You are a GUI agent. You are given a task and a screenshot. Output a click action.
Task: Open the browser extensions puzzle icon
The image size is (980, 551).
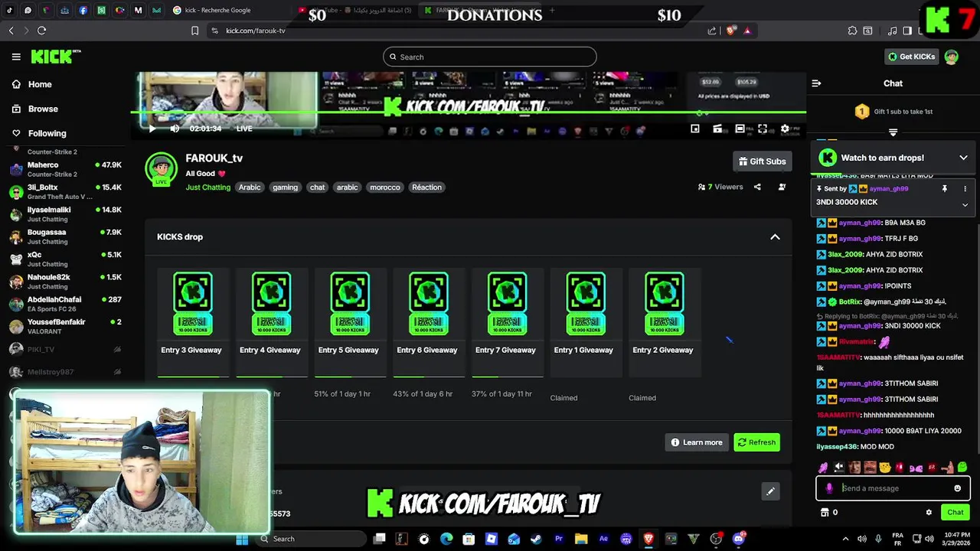(852, 31)
